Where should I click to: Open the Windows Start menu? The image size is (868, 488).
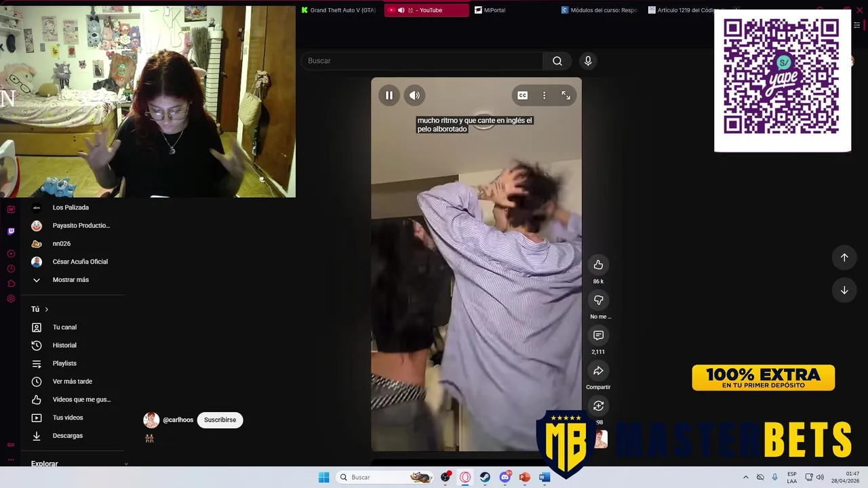[x=324, y=477]
